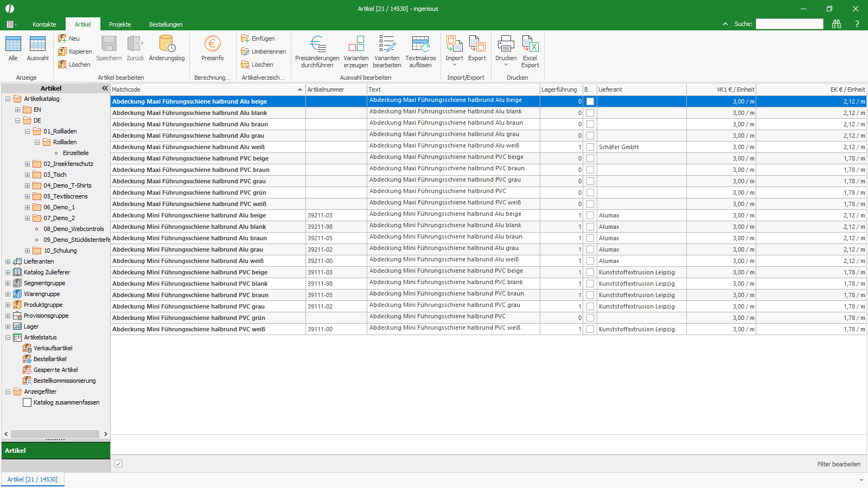Open the application menu icon
868x488 pixels.
(x=11, y=24)
